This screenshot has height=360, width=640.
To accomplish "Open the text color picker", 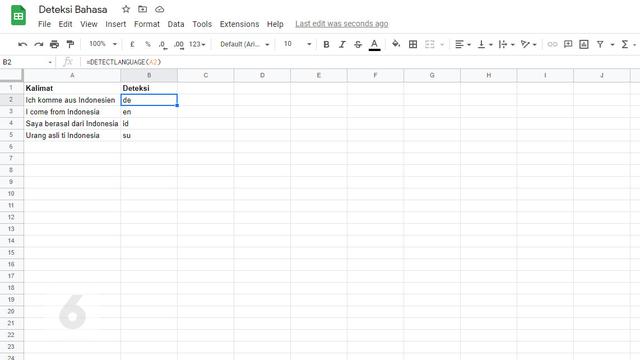I will coord(374,44).
